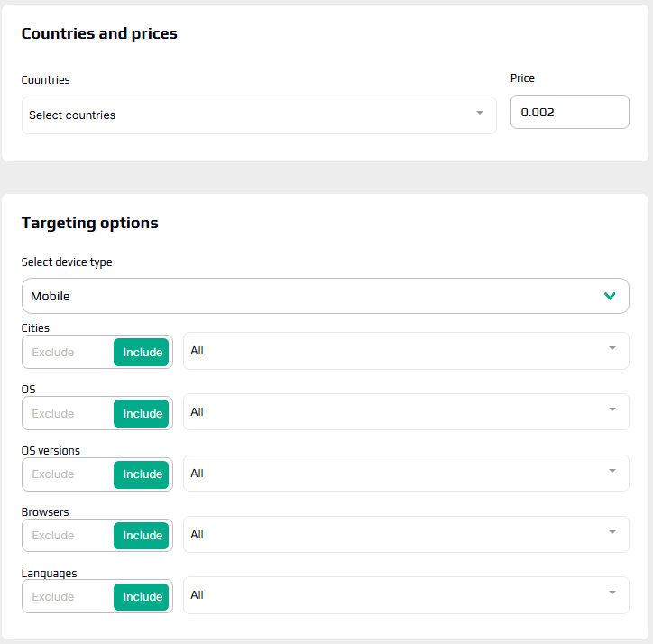The width and height of the screenshot is (653, 644).
Task: Click the Browsers dropdown arrow
Action: click(612, 532)
